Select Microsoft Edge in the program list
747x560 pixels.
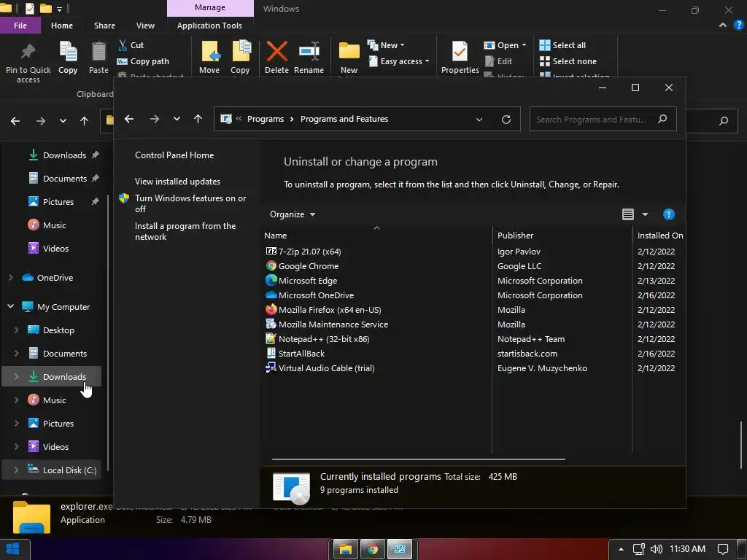click(x=301, y=281)
